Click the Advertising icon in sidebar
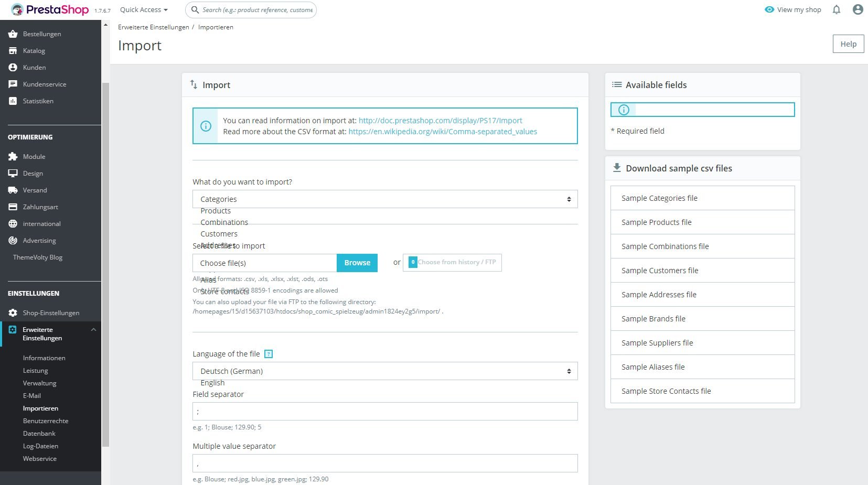The width and height of the screenshot is (868, 485). pos(13,241)
